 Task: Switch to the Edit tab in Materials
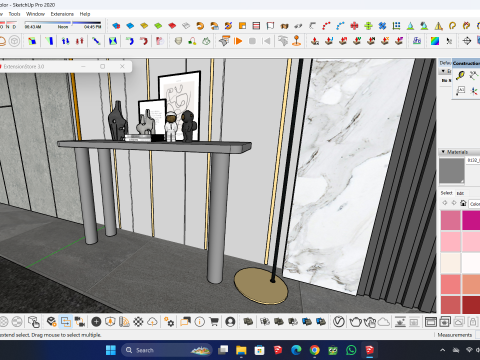click(460, 193)
